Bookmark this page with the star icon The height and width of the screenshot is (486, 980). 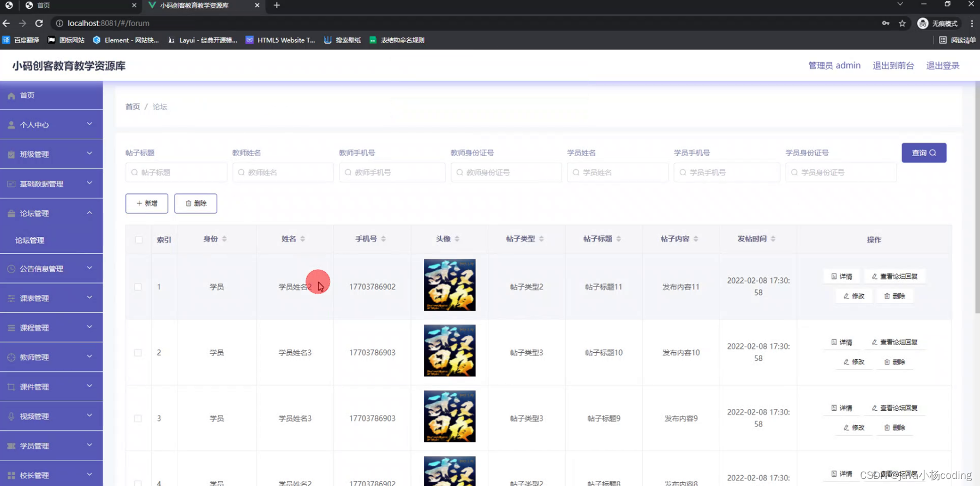click(x=902, y=23)
